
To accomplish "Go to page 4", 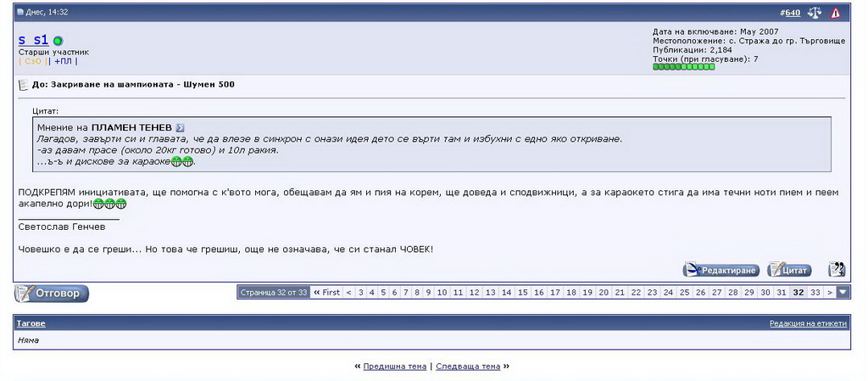I will point(372,293).
